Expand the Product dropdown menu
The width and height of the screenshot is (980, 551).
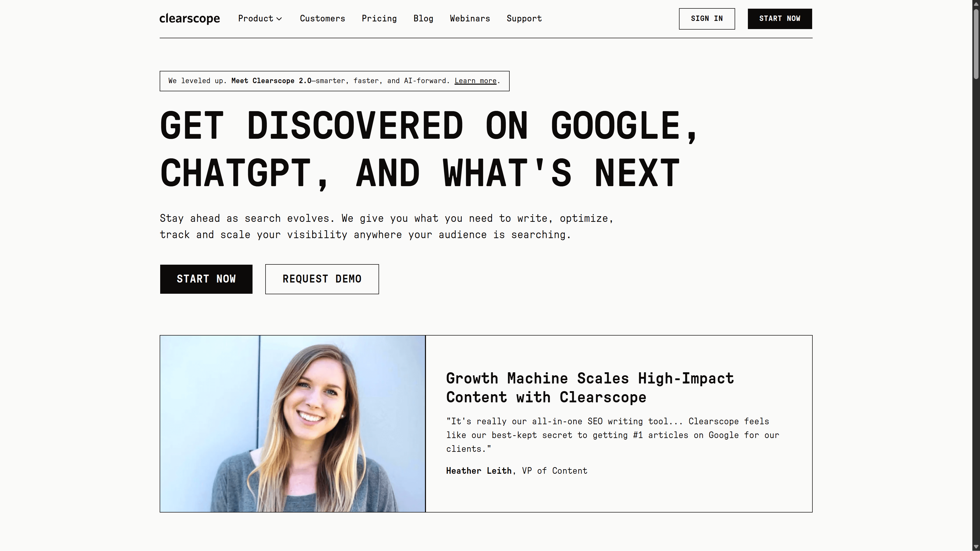256,18
